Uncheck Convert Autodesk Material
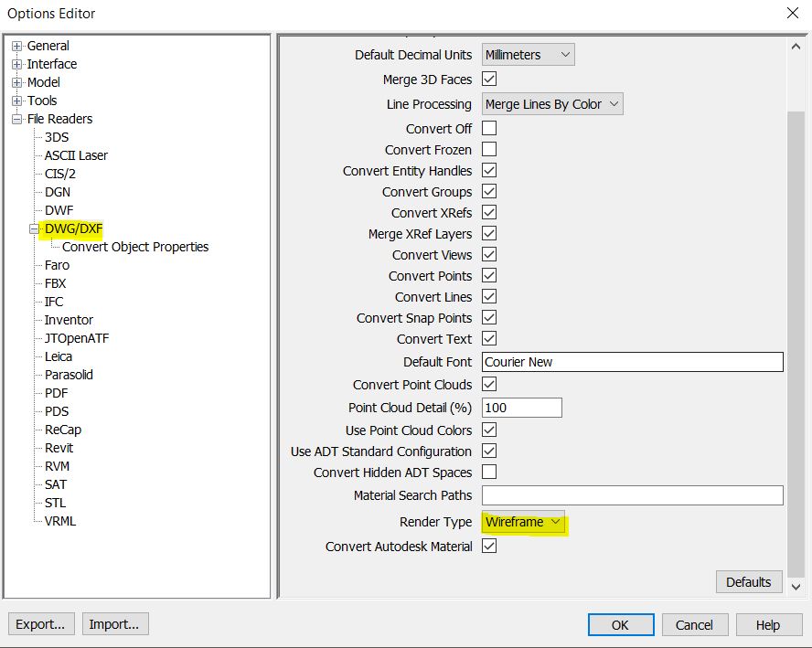 (489, 546)
